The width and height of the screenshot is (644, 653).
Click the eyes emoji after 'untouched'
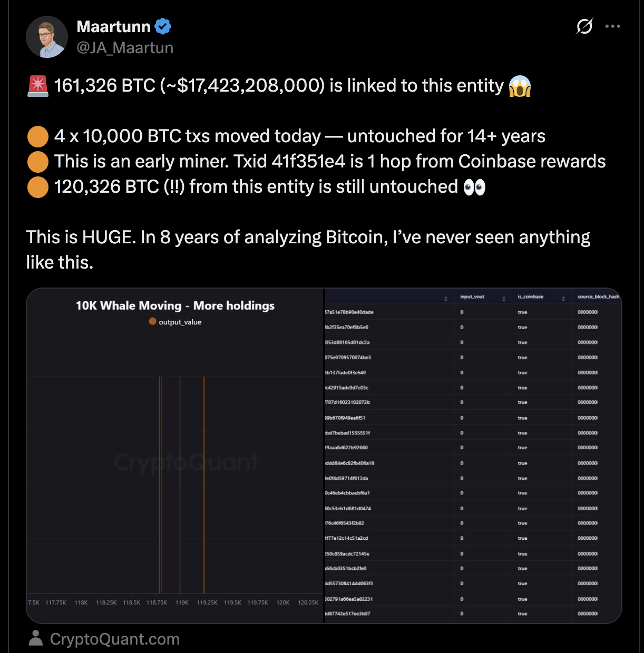click(x=474, y=187)
